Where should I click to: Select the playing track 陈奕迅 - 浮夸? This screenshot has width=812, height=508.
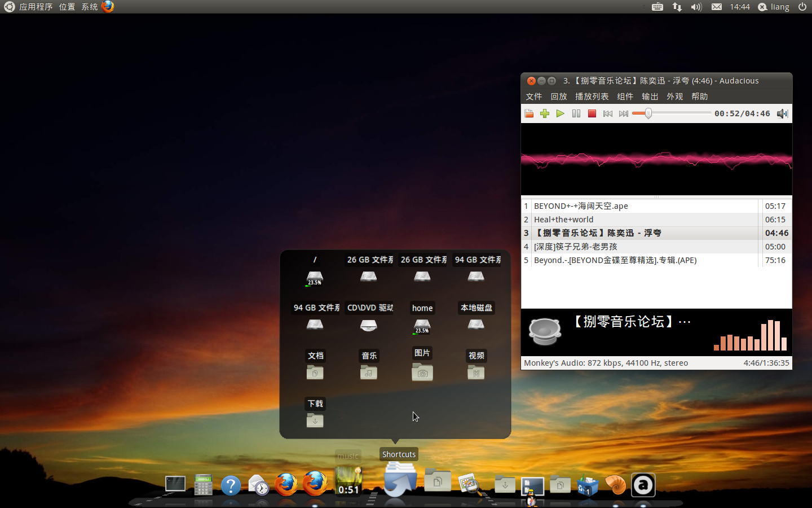coord(656,233)
